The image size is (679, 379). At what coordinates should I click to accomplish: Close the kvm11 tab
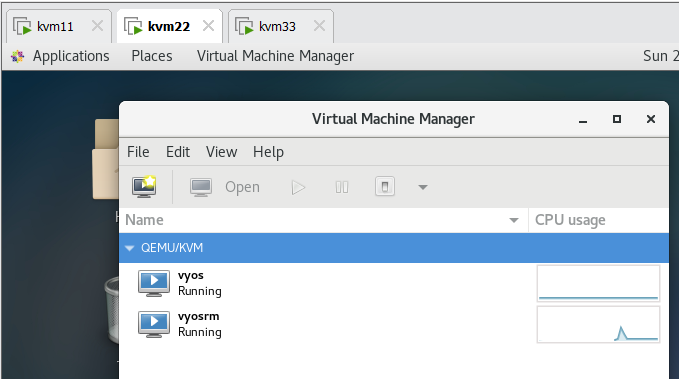tap(97, 26)
